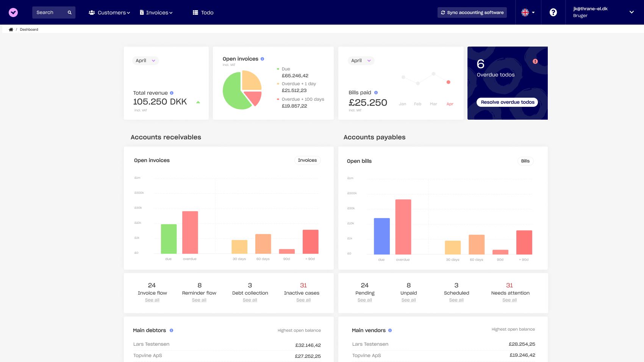Click Sync accounting software button

[472, 12]
